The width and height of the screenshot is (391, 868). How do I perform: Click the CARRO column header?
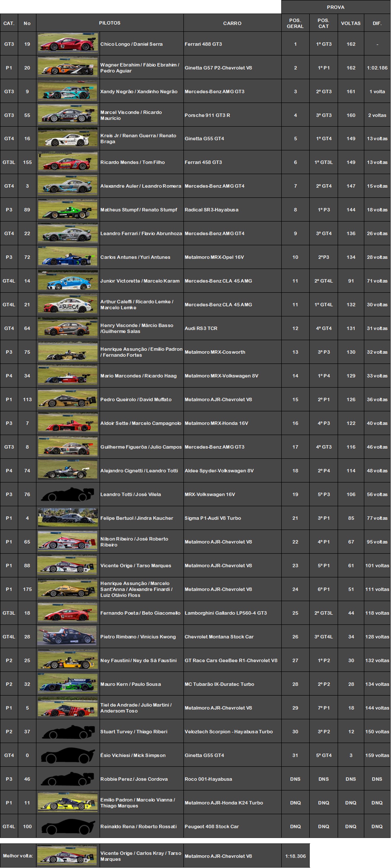click(232, 23)
